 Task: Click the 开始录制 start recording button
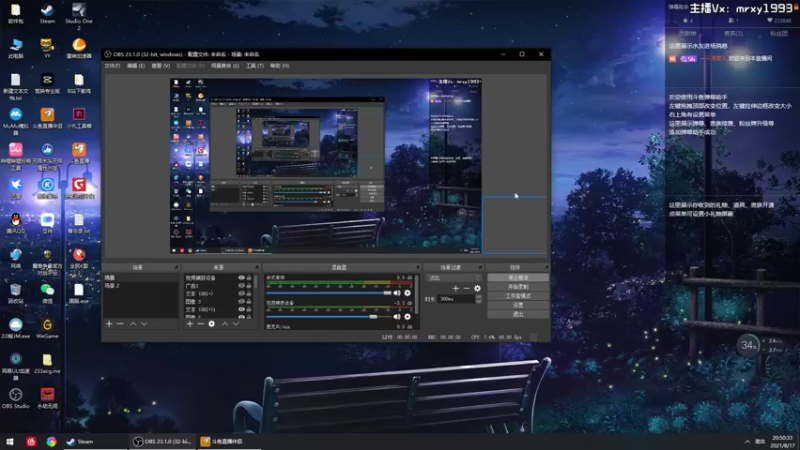518,287
